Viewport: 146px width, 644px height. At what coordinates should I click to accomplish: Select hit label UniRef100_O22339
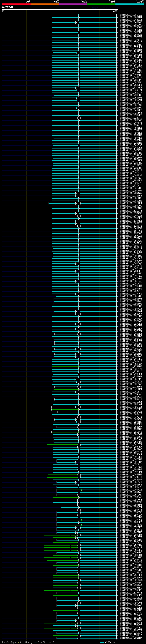pyautogui.click(x=131, y=53)
